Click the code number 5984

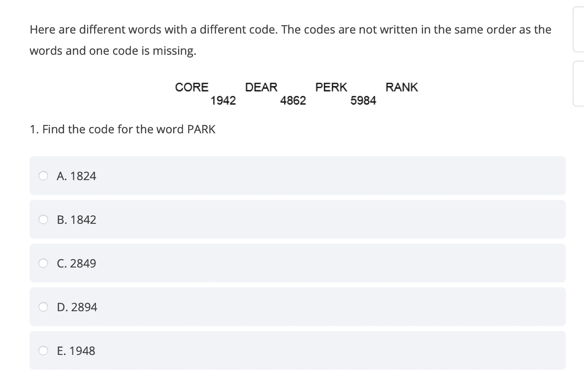363,101
